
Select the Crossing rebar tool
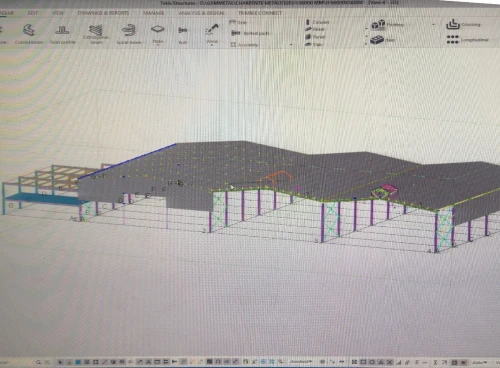coord(453,25)
